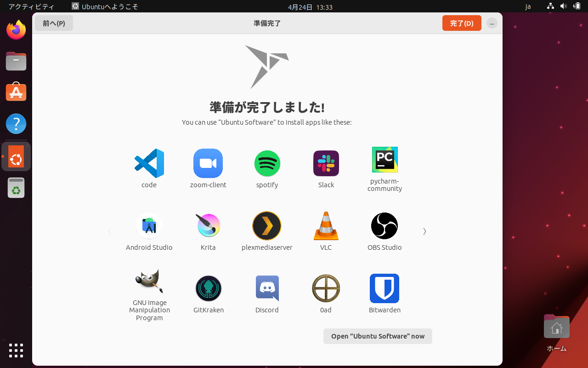Select the pycharm-community icon

(385, 160)
